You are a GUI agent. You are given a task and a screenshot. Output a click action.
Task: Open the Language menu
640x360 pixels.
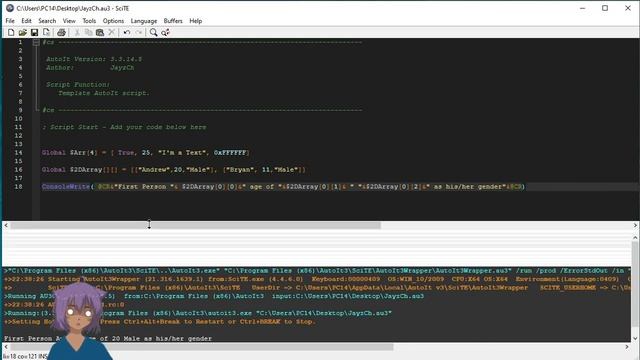144,21
